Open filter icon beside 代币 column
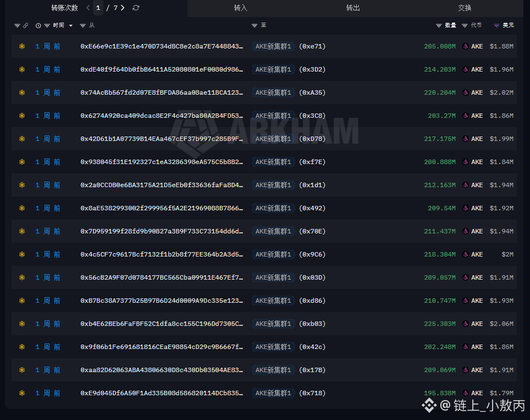The height and width of the screenshot is (420, 530). click(x=465, y=25)
